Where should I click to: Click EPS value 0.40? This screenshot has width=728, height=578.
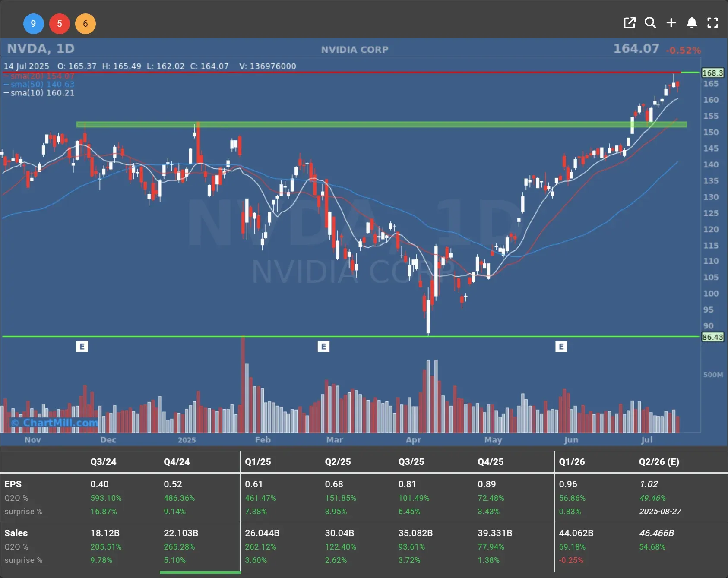pos(99,484)
